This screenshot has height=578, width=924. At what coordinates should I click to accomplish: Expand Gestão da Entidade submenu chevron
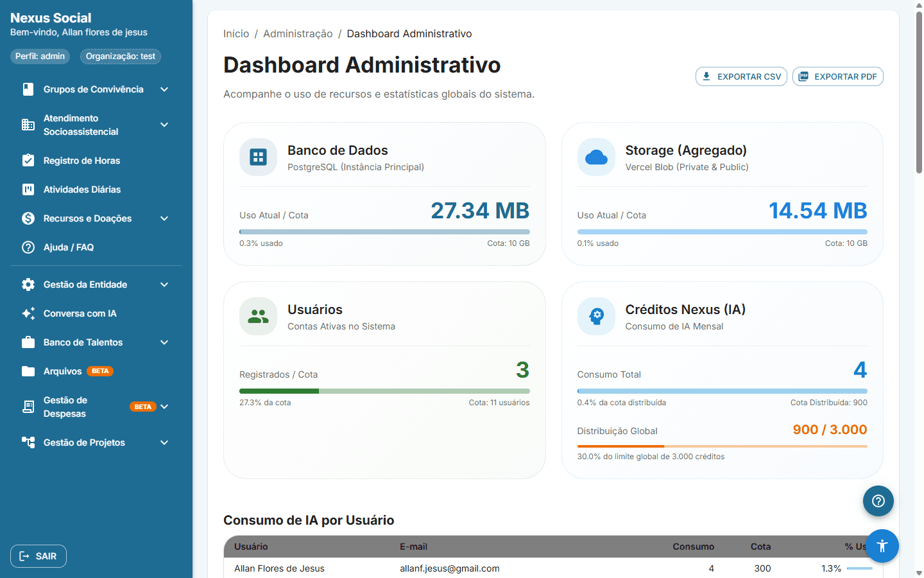click(x=164, y=285)
